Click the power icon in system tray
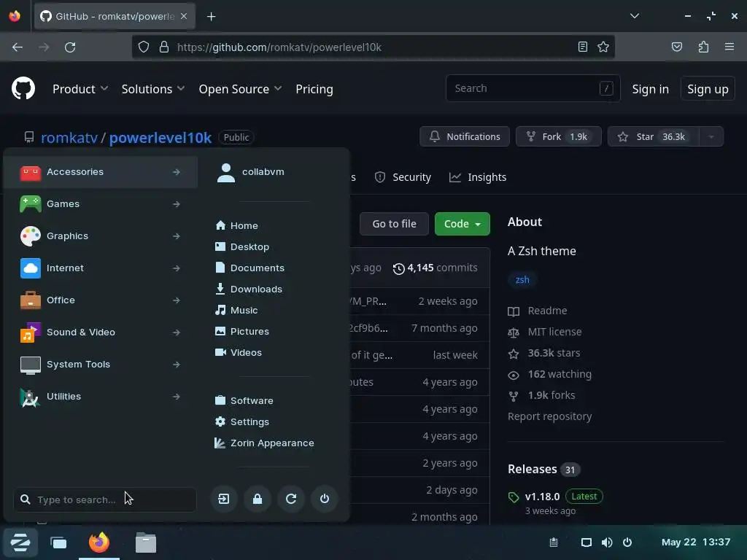The image size is (747, 560). coord(627,542)
